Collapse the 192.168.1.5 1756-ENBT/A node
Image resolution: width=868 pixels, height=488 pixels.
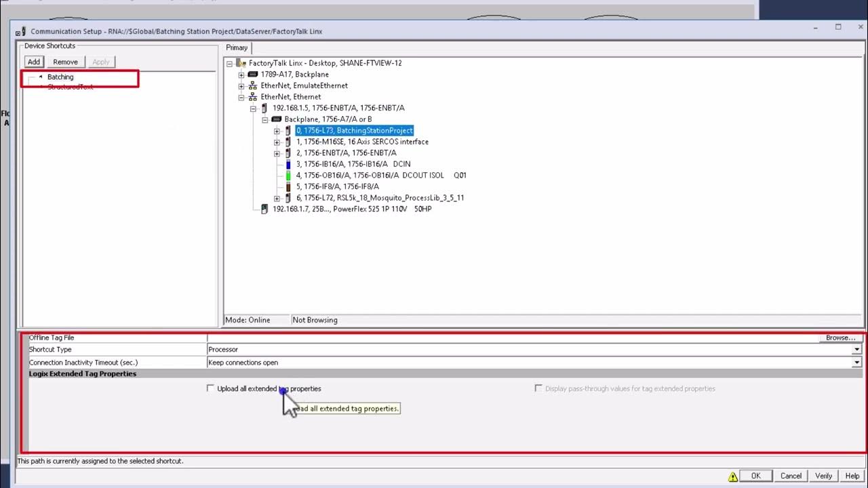(x=253, y=108)
